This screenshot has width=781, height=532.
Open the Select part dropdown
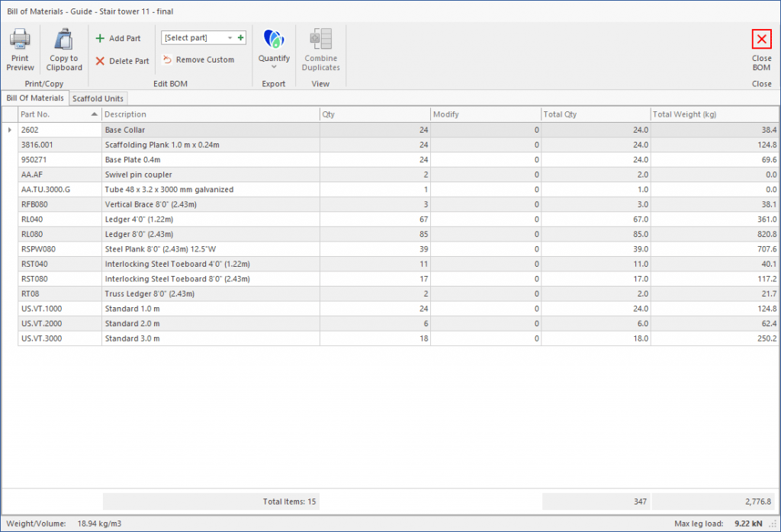[x=230, y=37]
